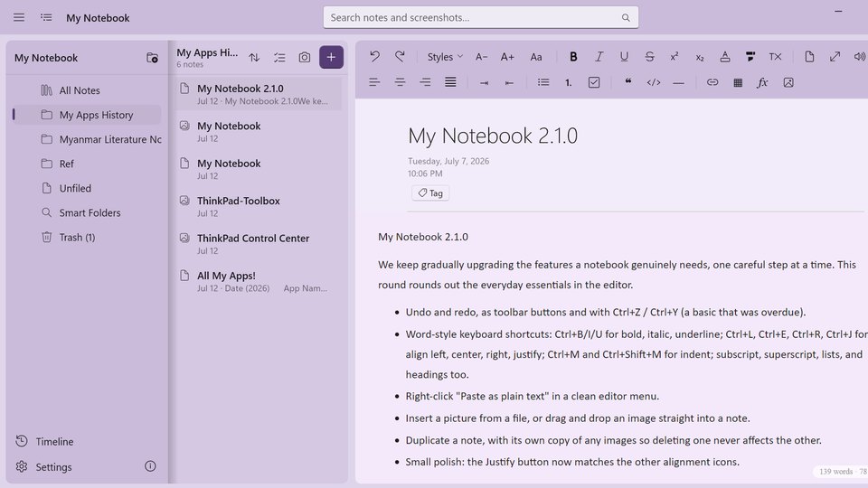Capture a screenshot with the camera icon

305,58
